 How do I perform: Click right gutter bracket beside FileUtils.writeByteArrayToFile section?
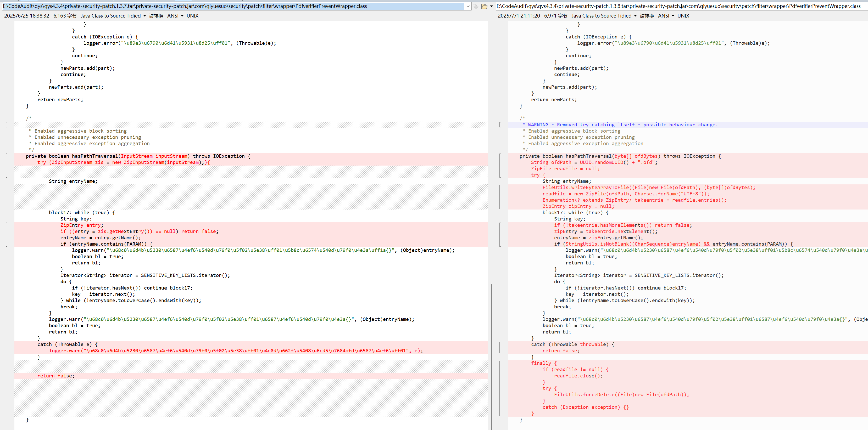pos(500,197)
